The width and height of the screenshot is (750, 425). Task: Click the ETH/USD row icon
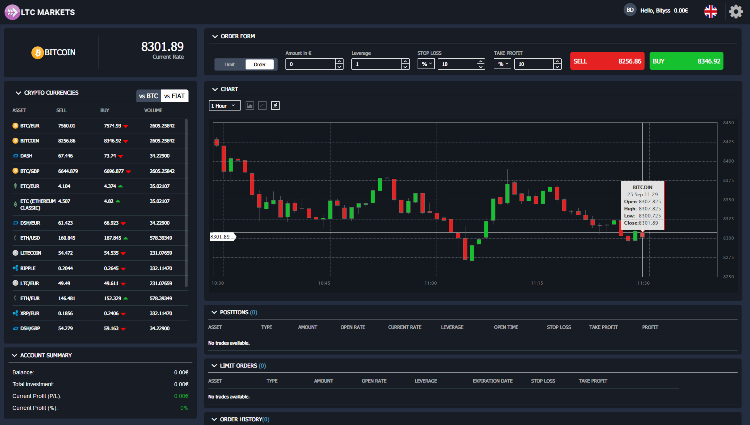(x=15, y=238)
